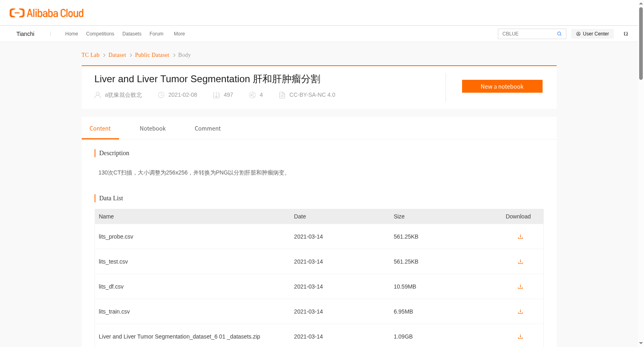
Task: Click the Alibaba Cloud logo
Action: tap(47, 13)
